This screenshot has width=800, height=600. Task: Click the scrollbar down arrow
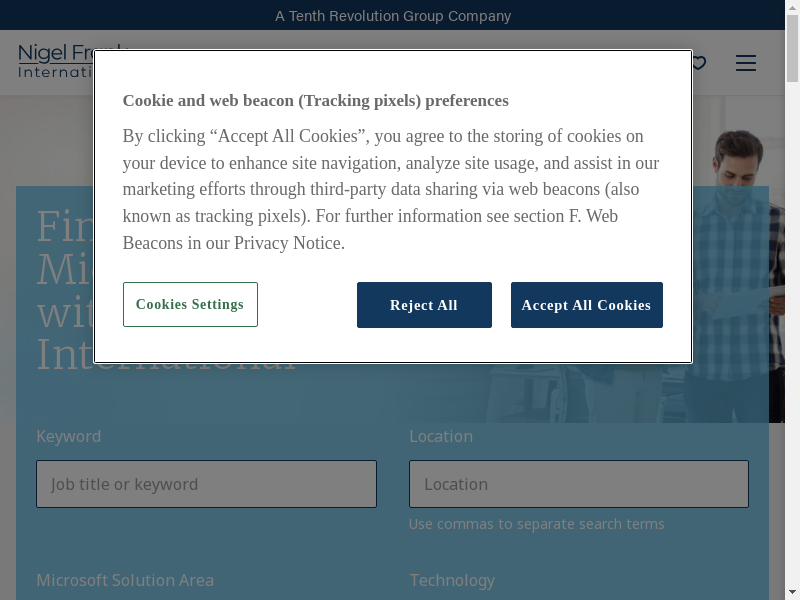point(792,592)
